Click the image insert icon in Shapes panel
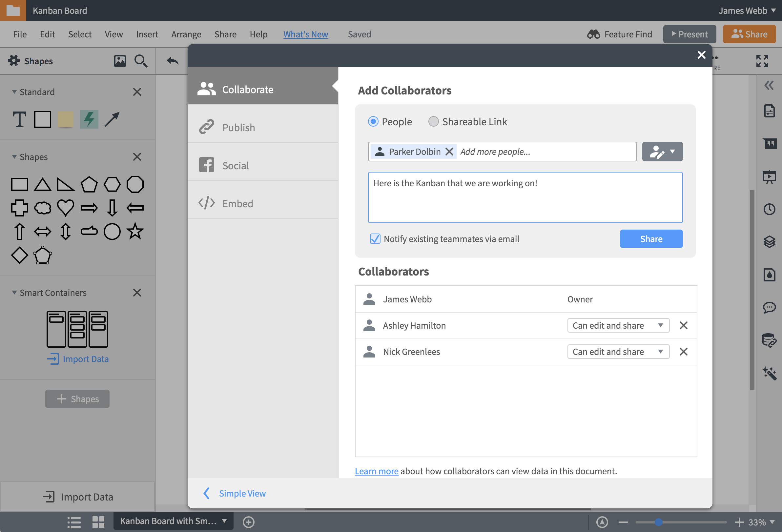The height and width of the screenshot is (532, 782). [120, 61]
